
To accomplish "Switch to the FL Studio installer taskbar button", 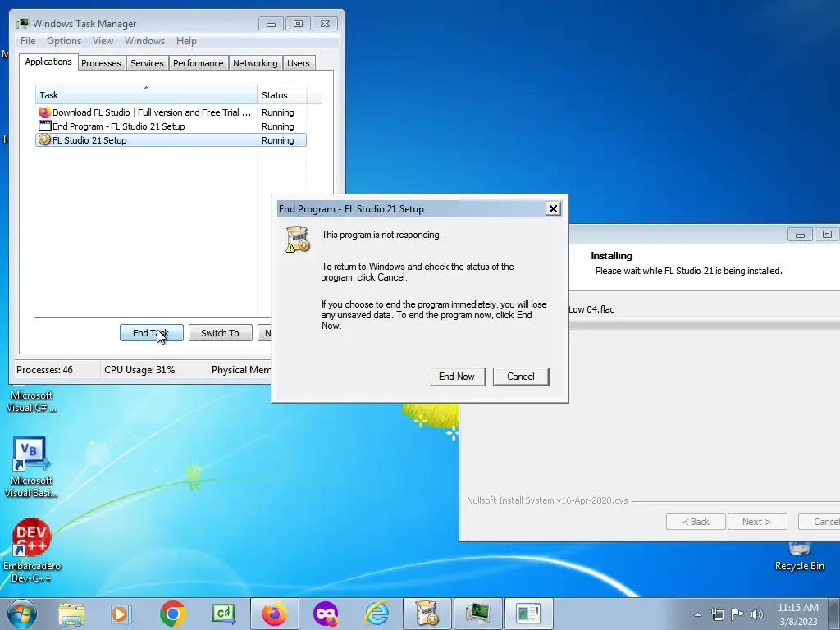I will pos(427,614).
